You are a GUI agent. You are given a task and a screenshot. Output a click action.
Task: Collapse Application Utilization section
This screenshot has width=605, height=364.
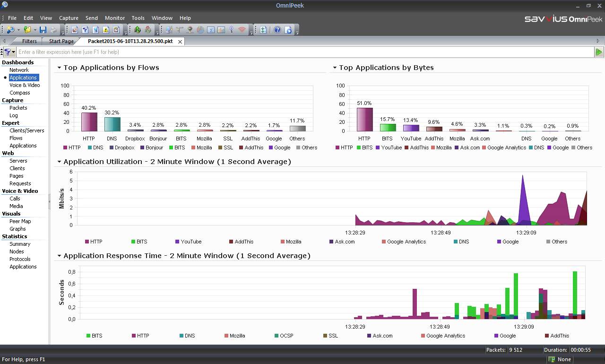click(x=59, y=162)
